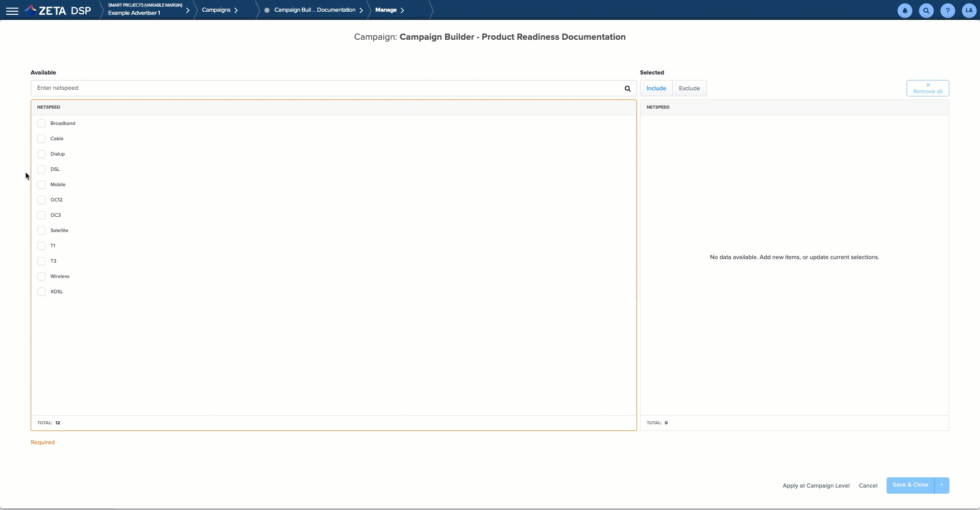Screen dimensions: 980x510
Task: Open the help question mark icon
Action: (x=947, y=11)
